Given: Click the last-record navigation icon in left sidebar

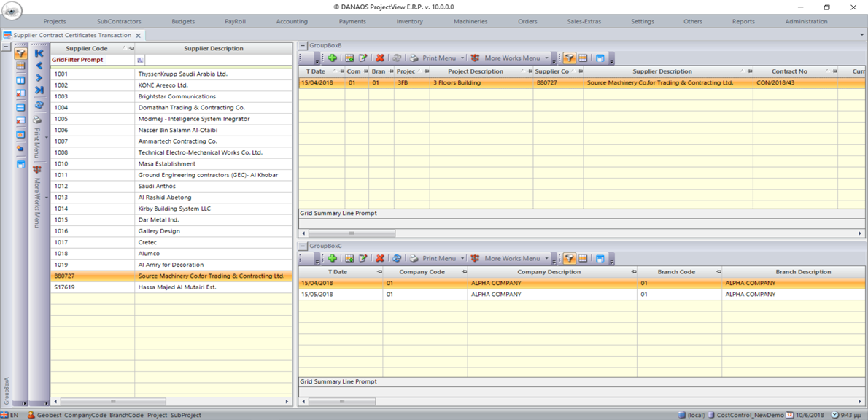Looking at the screenshot, I should [38, 88].
